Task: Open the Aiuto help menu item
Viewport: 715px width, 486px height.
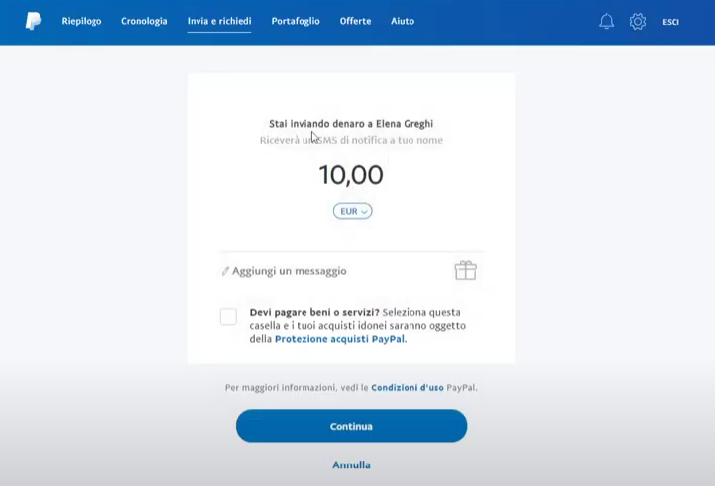Action: 403,21
